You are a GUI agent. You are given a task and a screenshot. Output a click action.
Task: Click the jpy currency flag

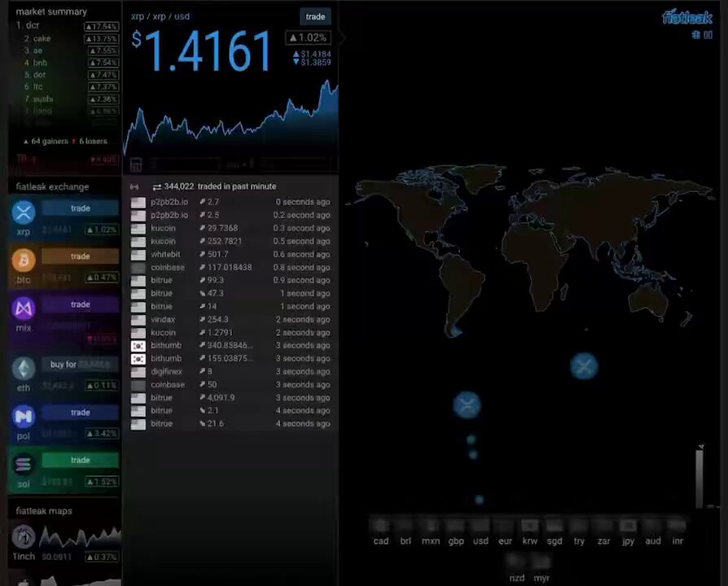[x=628, y=525]
